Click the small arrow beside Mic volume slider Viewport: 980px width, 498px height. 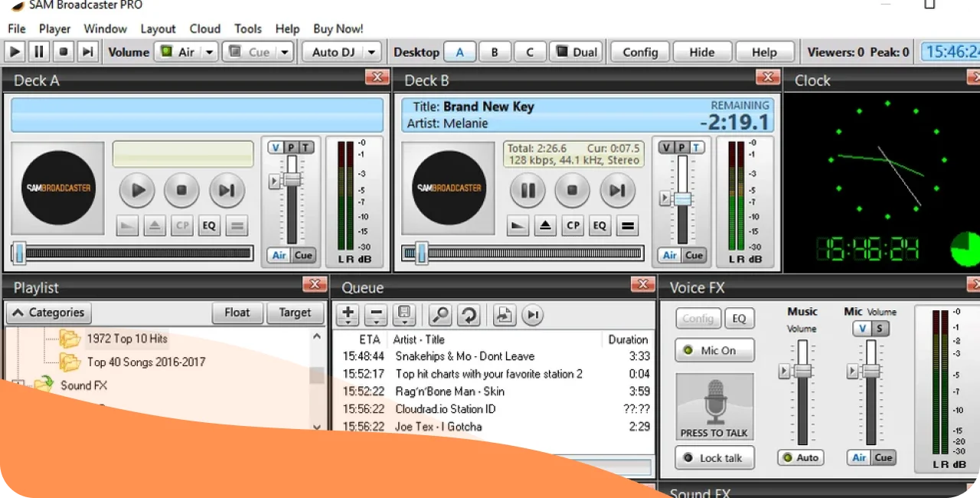click(x=853, y=372)
